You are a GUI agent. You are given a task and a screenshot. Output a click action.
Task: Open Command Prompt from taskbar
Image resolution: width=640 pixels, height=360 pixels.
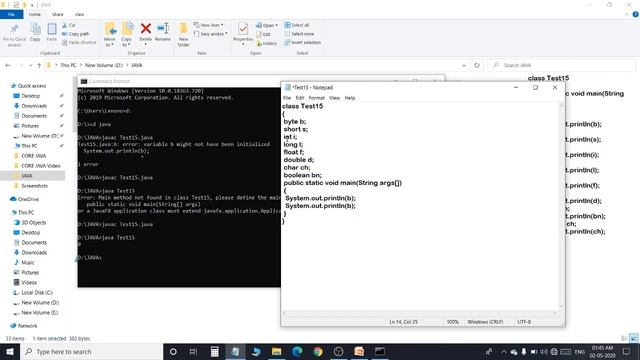click(x=380, y=351)
